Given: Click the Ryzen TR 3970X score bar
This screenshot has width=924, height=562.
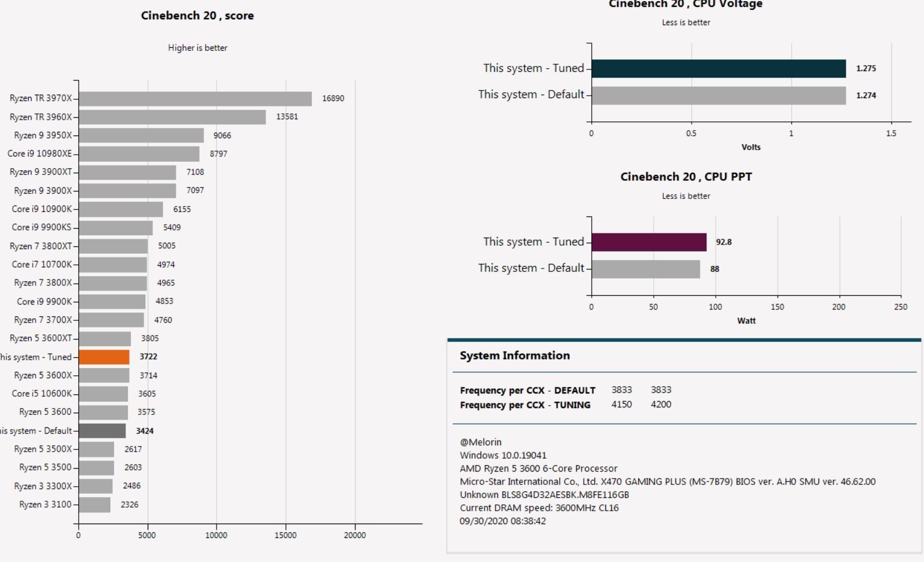Looking at the screenshot, I should tap(195, 98).
